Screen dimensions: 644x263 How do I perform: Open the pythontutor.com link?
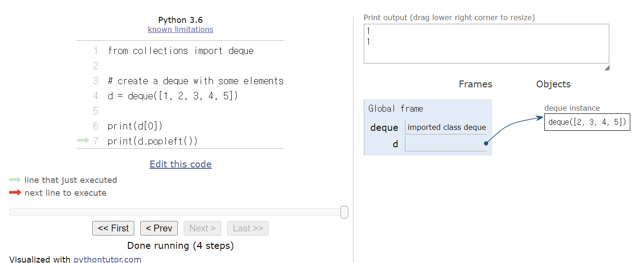tap(107, 259)
